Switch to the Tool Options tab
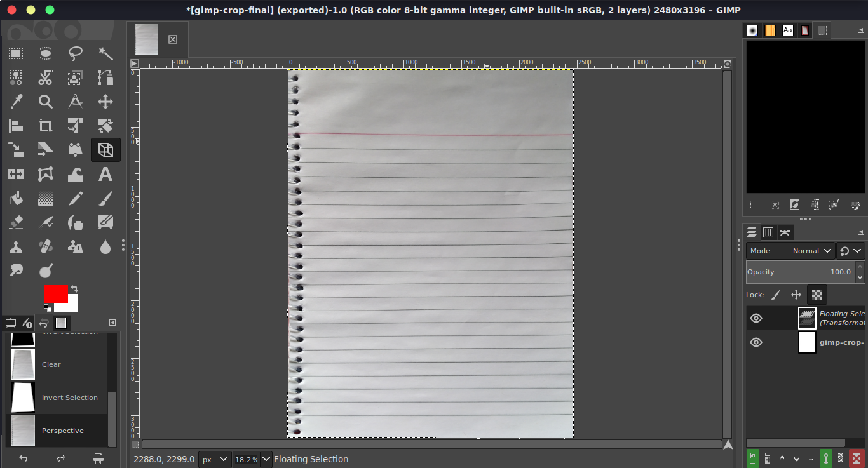 coord(10,323)
